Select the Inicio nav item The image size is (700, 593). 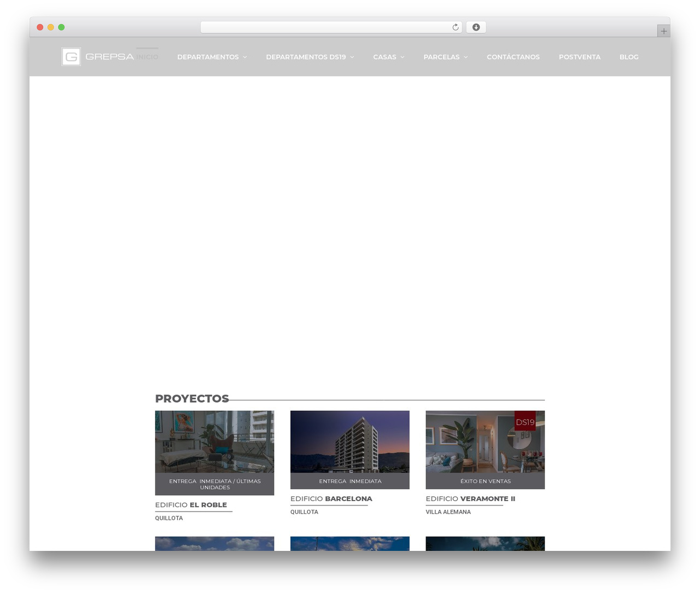click(x=148, y=57)
